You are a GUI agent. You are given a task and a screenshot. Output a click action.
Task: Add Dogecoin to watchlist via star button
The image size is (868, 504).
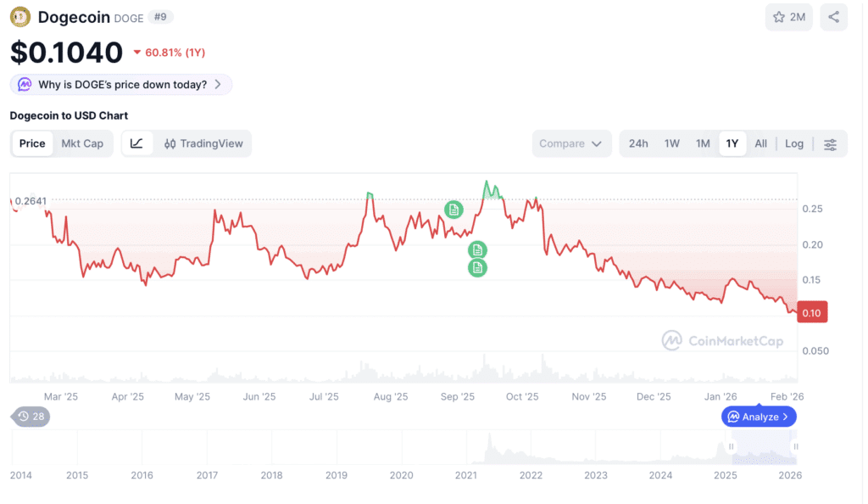click(789, 17)
